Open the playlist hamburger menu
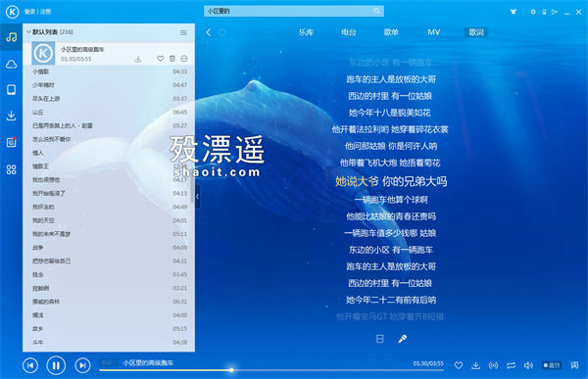 [x=183, y=32]
